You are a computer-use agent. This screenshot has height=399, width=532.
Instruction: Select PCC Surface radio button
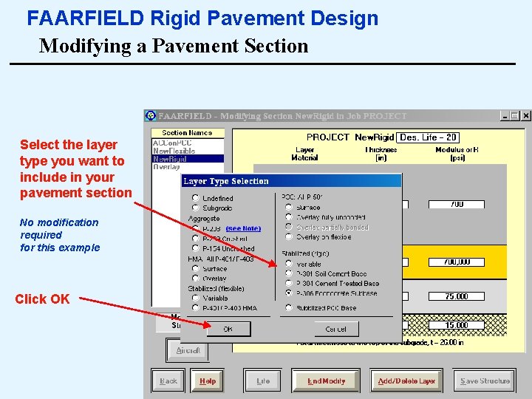pyautogui.click(x=289, y=207)
